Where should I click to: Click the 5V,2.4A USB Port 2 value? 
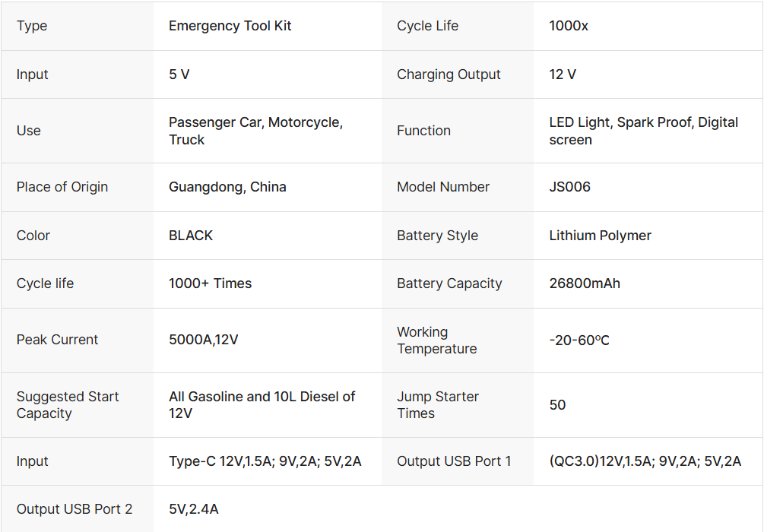click(193, 509)
